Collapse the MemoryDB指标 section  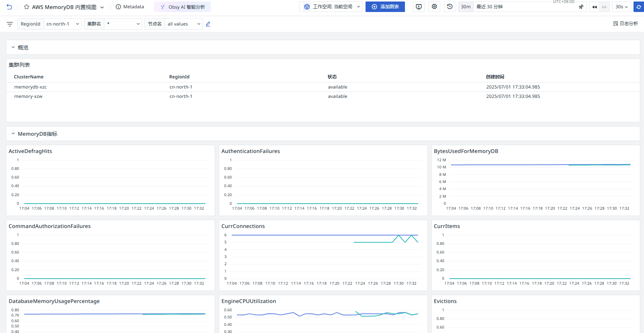13,133
